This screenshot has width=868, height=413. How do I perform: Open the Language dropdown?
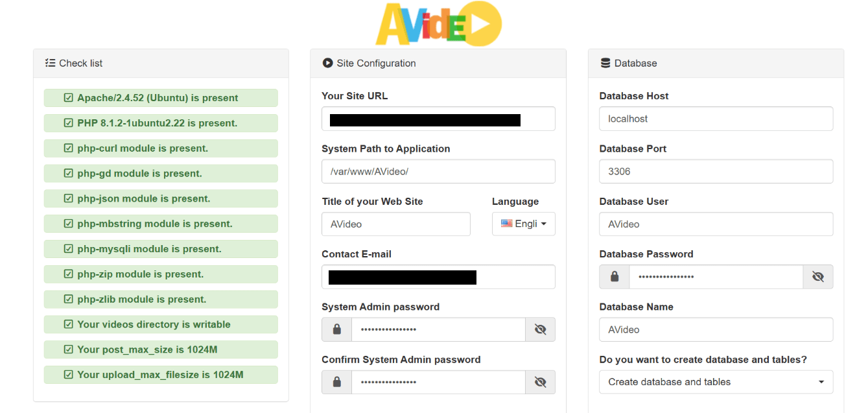pyautogui.click(x=523, y=224)
